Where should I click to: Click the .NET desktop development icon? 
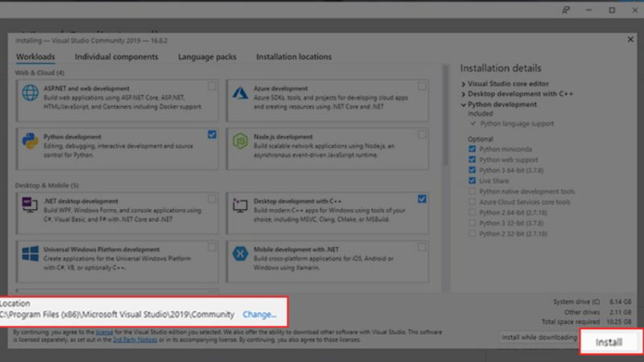point(30,205)
